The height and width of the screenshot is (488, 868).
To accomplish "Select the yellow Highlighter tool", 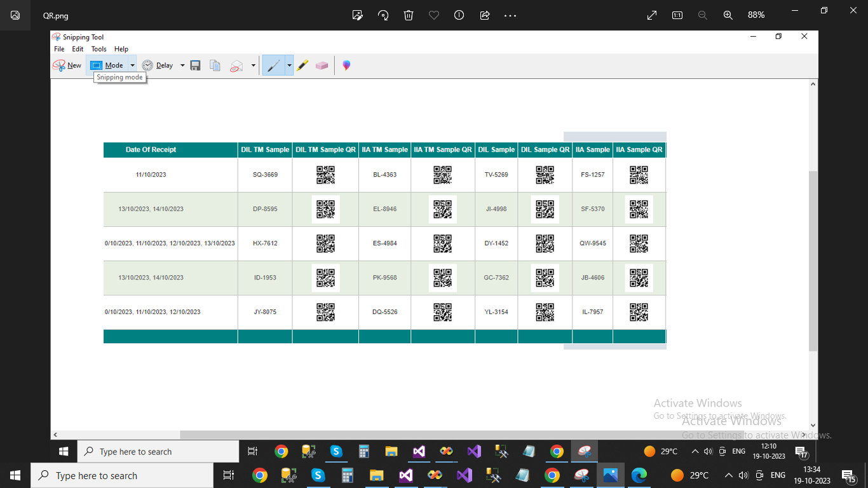I will tap(302, 65).
